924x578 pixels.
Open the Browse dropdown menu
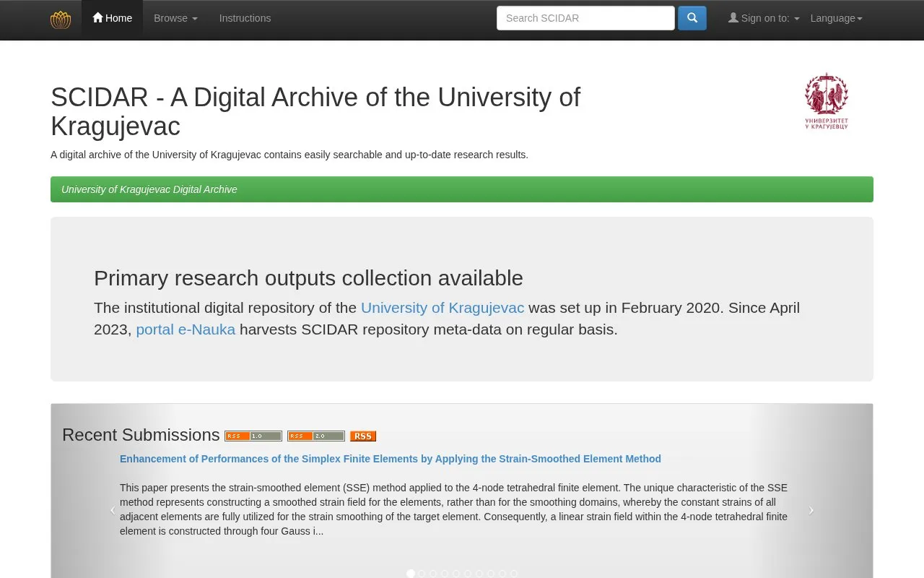tap(175, 18)
